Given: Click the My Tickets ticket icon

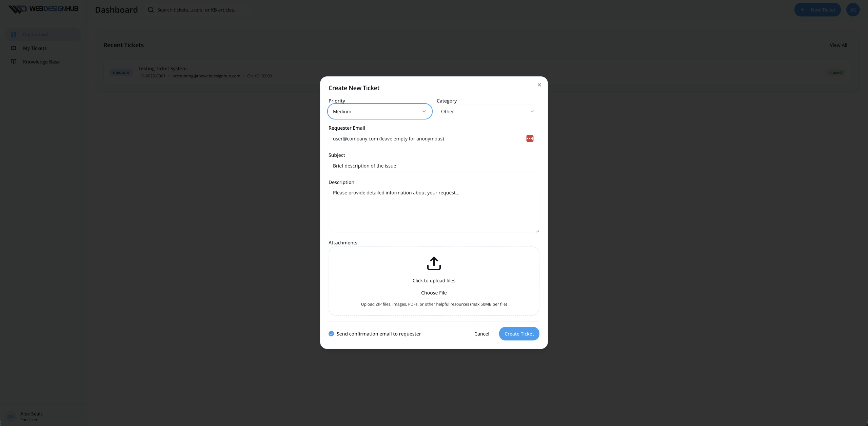Looking at the screenshot, I should point(14,48).
